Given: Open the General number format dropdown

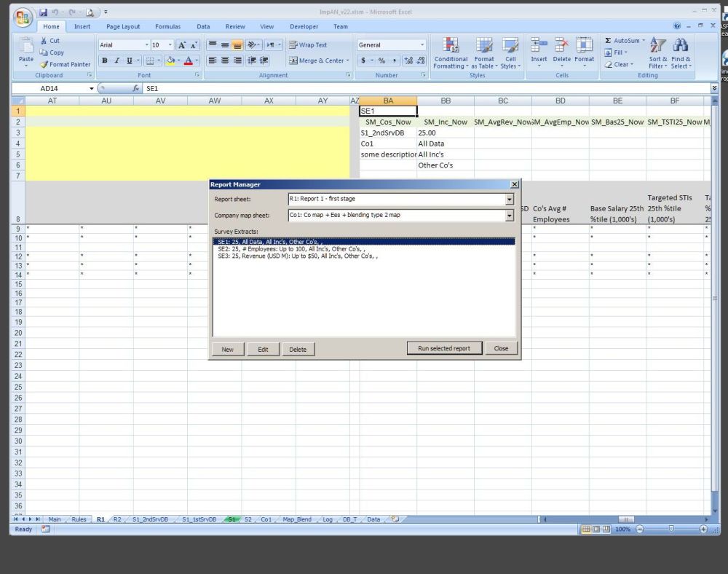Looking at the screenshot, I should pos(422,44).
